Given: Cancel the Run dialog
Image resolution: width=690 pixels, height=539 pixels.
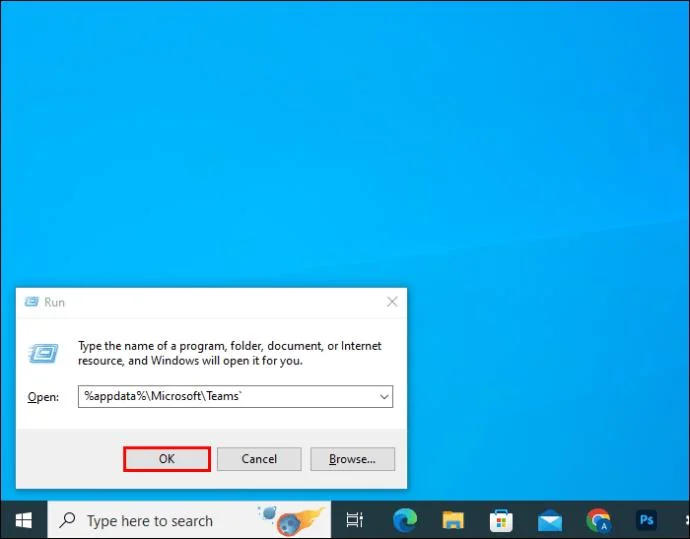Looking at the screenshot, I should 259,459.
